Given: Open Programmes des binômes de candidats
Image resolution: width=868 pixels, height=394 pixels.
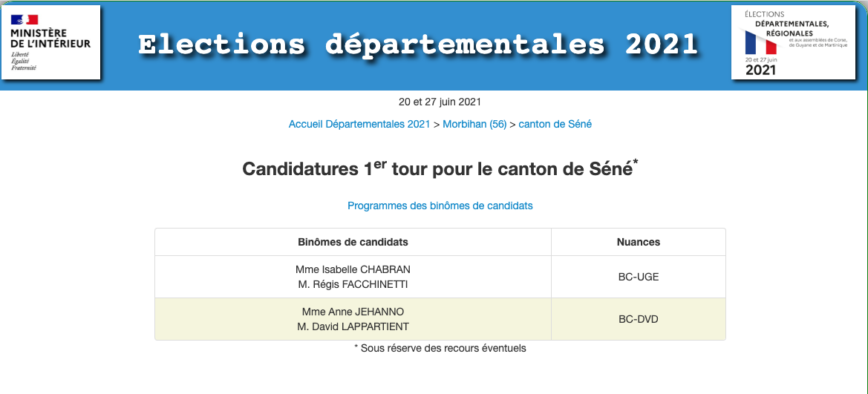Looking at the screenshot, I should (440, 206).
